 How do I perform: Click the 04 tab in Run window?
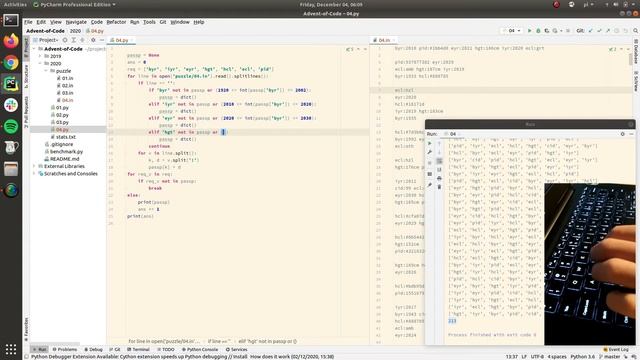pyautogui.click(x=451, y=134)
